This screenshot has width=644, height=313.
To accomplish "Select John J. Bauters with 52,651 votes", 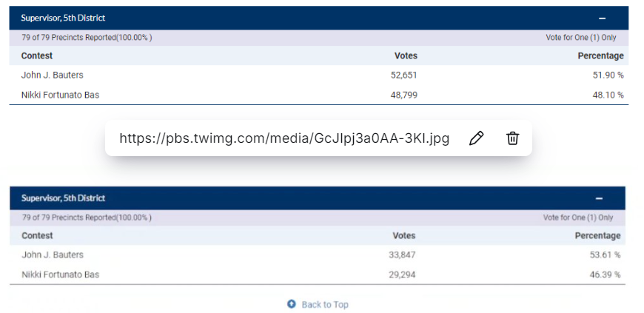I will [x=52, y=75].
